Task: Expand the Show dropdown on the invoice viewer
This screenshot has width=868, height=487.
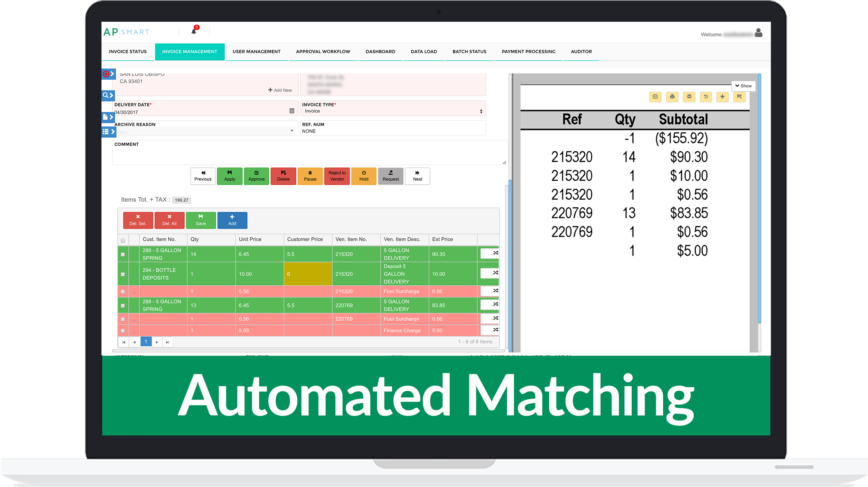Action: point(743,86)
